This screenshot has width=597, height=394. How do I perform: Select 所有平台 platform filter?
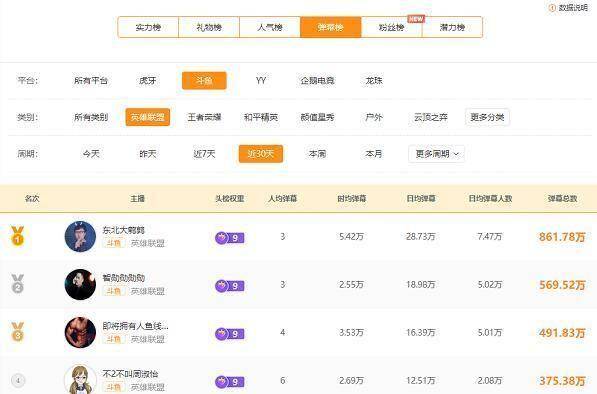91,81
